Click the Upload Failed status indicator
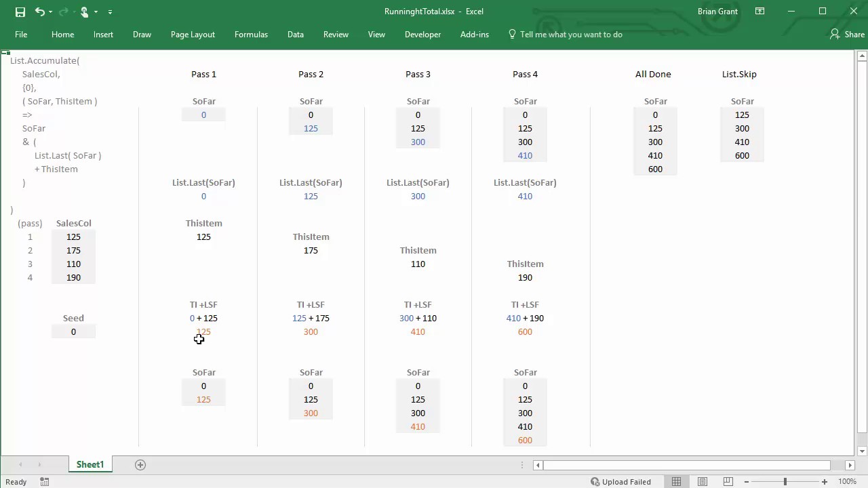Viewport: 868px width, 488px height. coord(620,482)
